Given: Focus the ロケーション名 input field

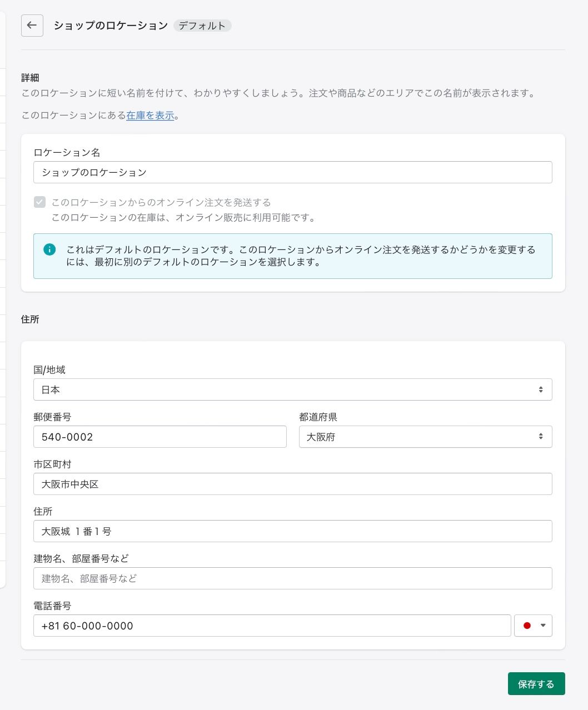Looking at the screenshot, I should click(x=293, y=172).
